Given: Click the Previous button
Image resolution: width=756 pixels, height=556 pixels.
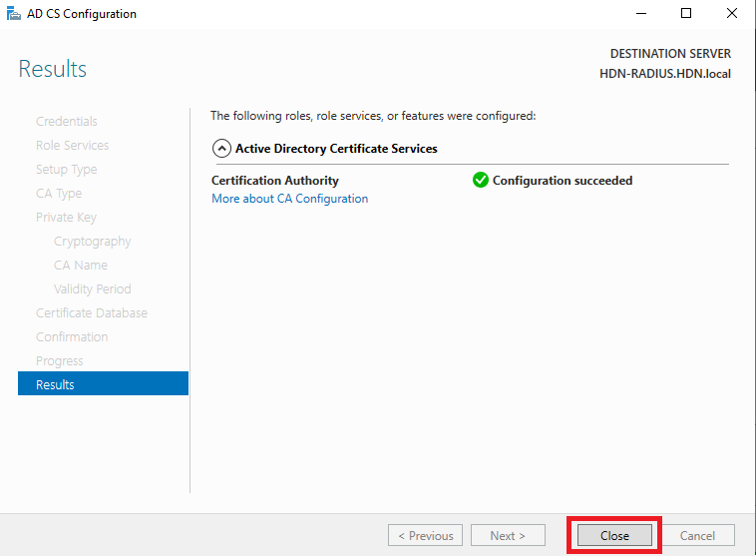Looking at the screenshot, I should pyautogui.click(x=425, y=535).
